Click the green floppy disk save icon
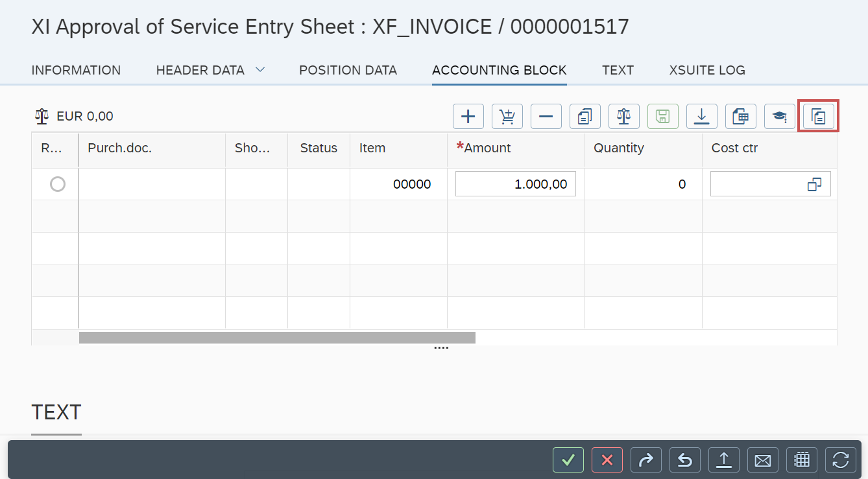Viewport: 868px width, 479px height. [662, 117]
